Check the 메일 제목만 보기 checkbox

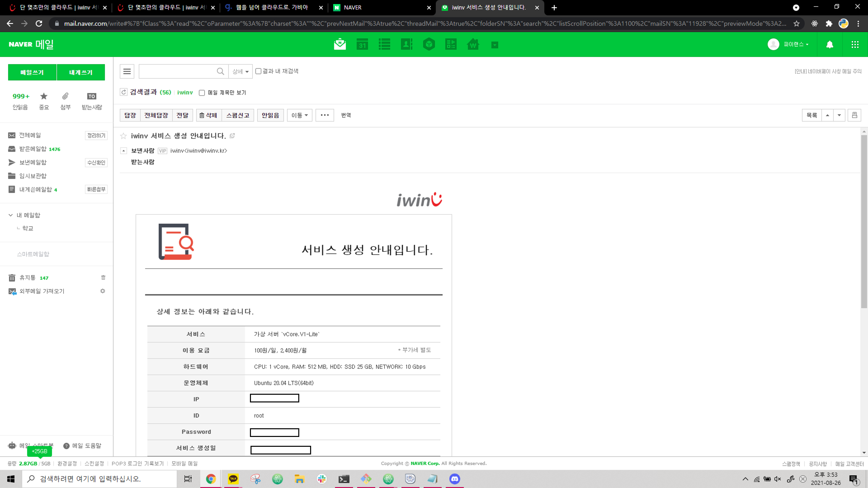[x=202, y=93]
